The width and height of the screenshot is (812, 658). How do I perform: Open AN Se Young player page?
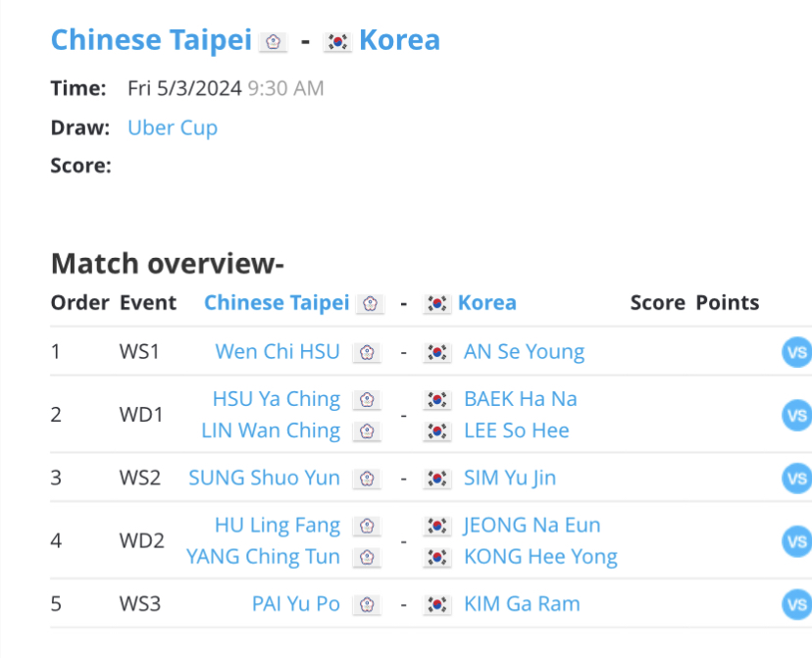coord(524,352)
